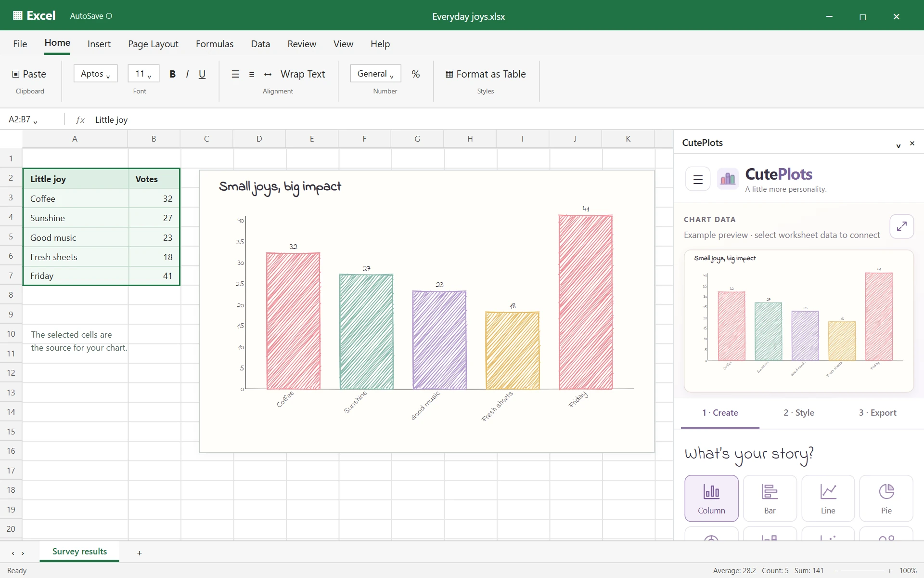Toggle Italic formatting
Screen dimensions: 924x578
click(x=187, y=74)
